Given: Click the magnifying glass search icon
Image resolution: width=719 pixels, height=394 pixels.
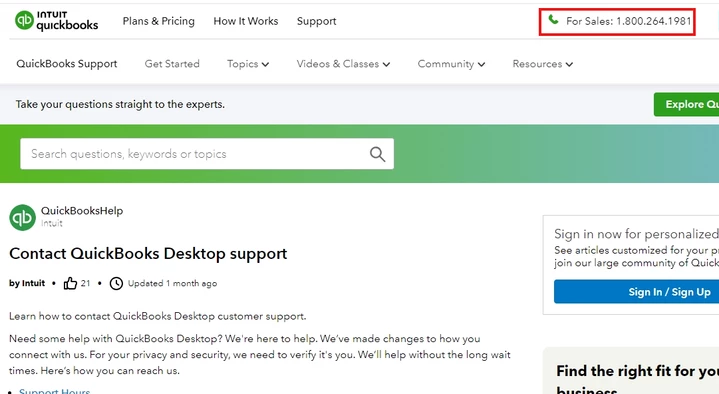Looking at the screenshot, I should (x=377, y=154).
